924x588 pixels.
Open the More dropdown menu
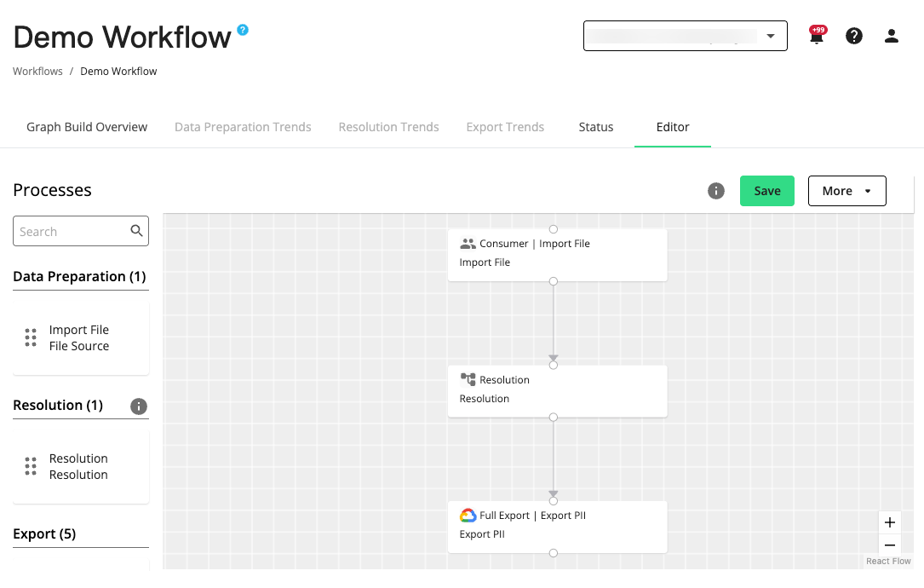tap(847, 191)
